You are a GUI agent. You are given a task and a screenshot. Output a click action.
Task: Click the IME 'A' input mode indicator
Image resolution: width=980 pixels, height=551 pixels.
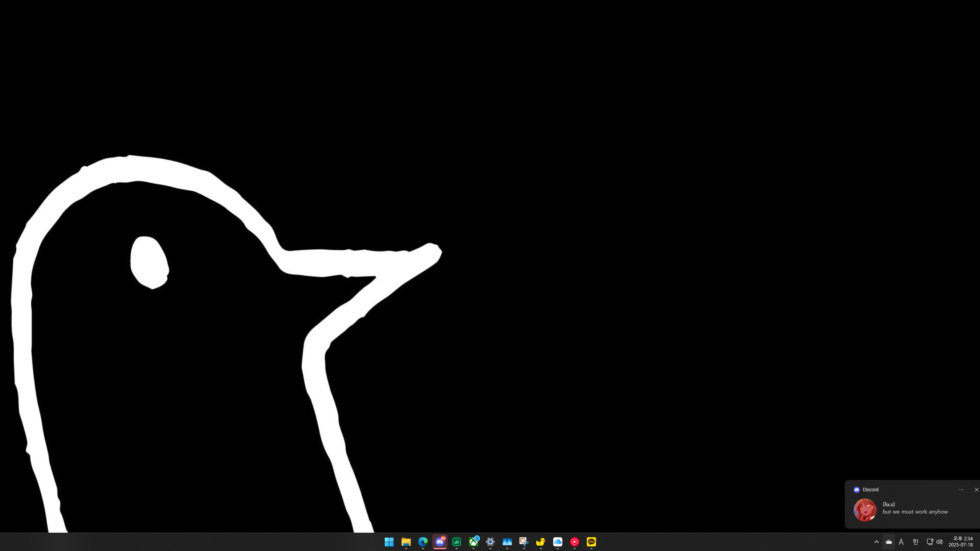coord(901,542)
